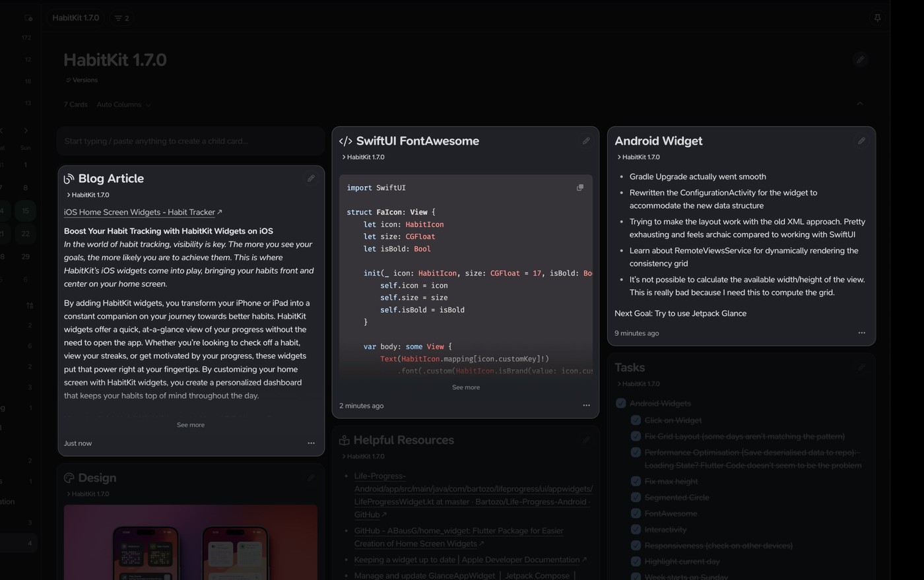Expand the Versions section under the page title

[82, 80]
